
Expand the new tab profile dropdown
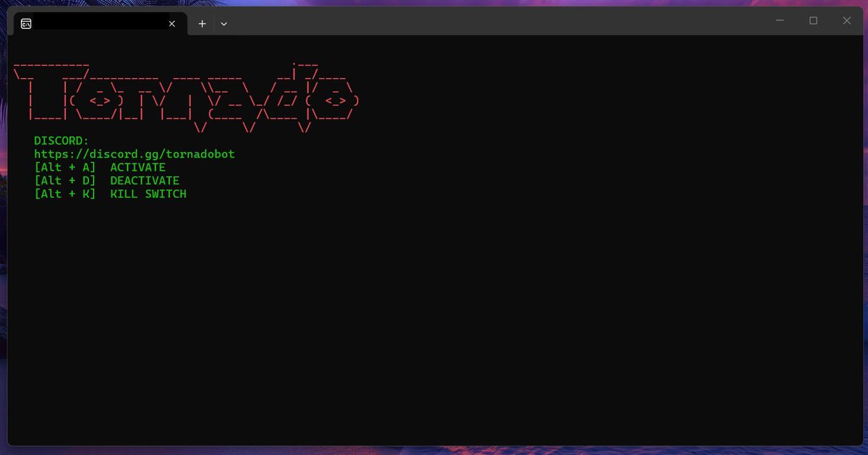tap(224, 24)
